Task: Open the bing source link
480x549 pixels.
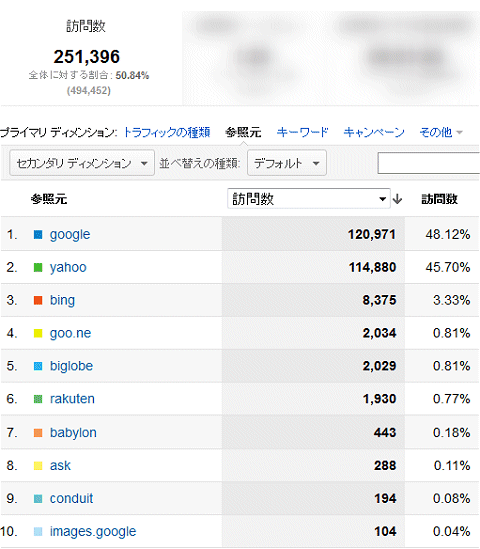Action: point(62,300)
